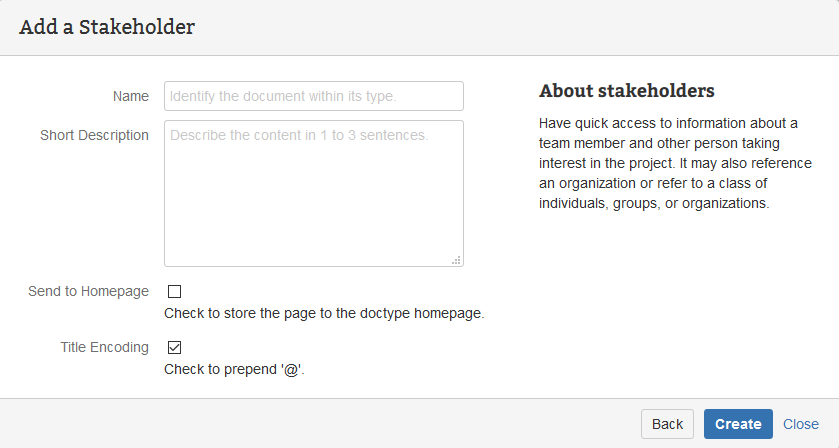
Task: Grab the Short Description resize handle
Action: tap(456, 260)
